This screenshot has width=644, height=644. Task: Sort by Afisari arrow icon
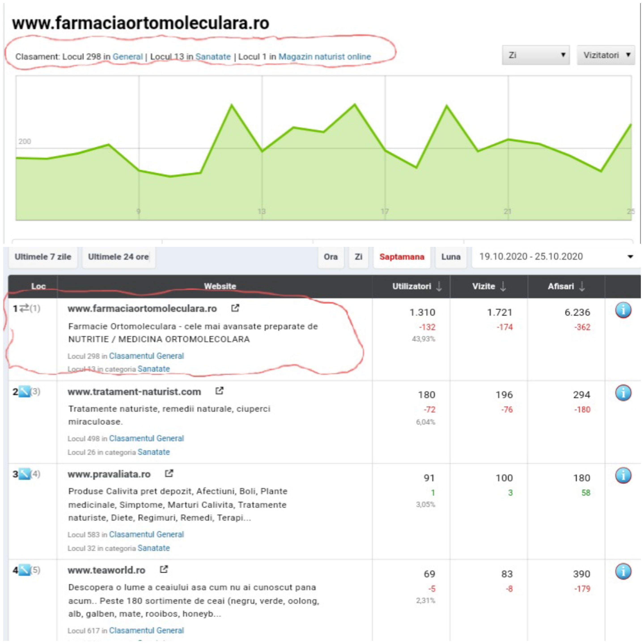pyautogui.click(x=582, y=286)
